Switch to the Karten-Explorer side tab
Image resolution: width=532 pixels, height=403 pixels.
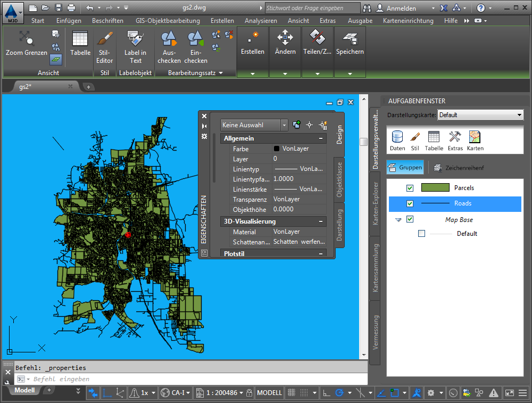point(376,203)
